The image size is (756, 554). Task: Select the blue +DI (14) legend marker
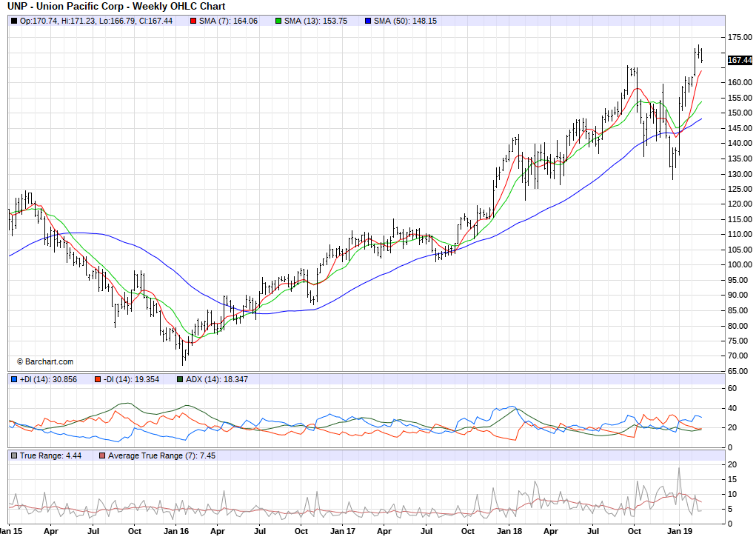(14, 379)
